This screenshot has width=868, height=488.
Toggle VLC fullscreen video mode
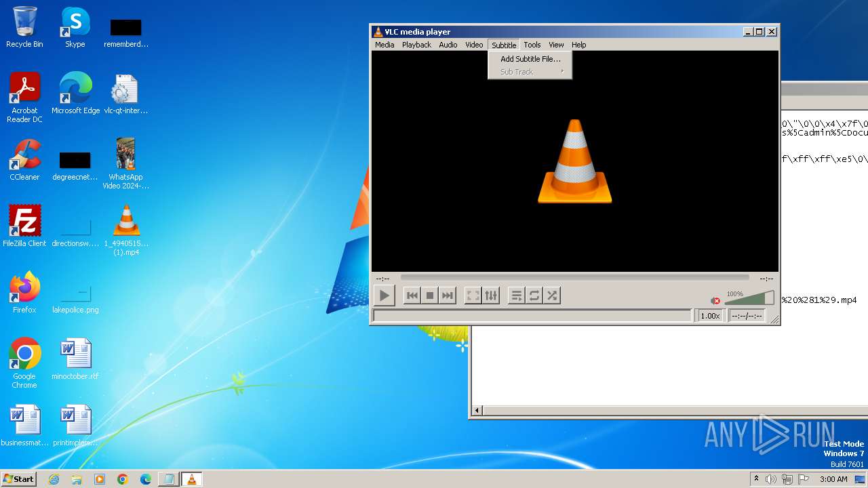(473, 296)
